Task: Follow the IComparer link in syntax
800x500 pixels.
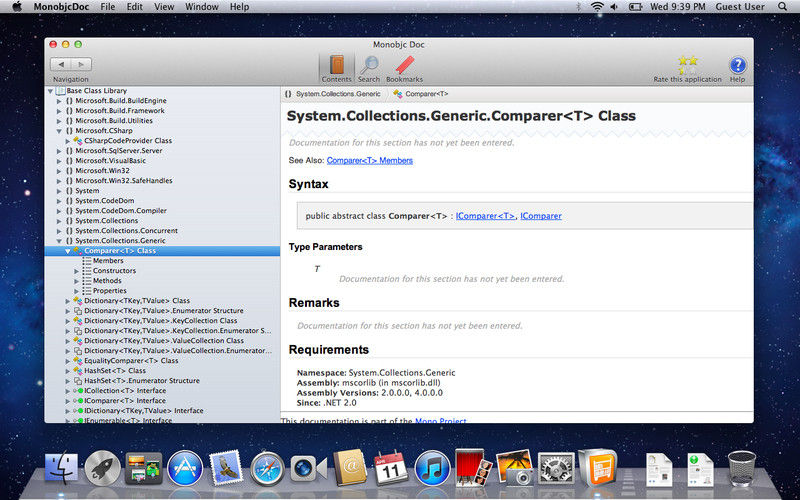Action: coord(541,216)
